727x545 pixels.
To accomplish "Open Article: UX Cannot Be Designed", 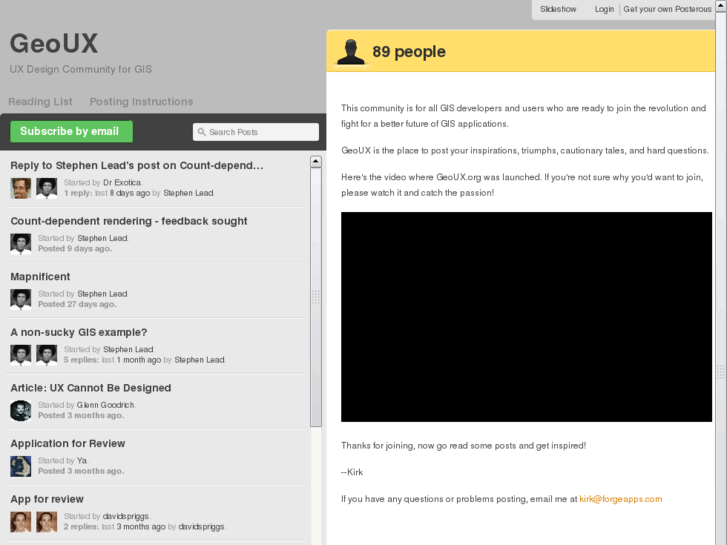I will click(x=91, y=388).
